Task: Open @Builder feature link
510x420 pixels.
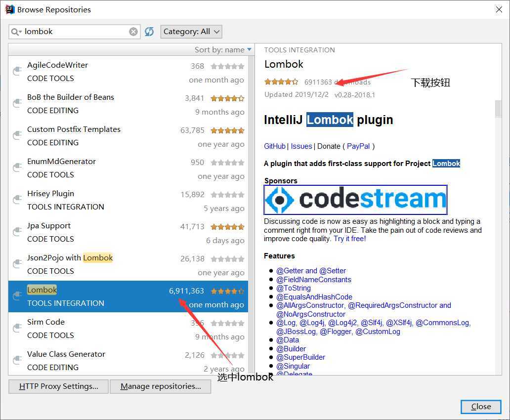Action: [291, 349]
